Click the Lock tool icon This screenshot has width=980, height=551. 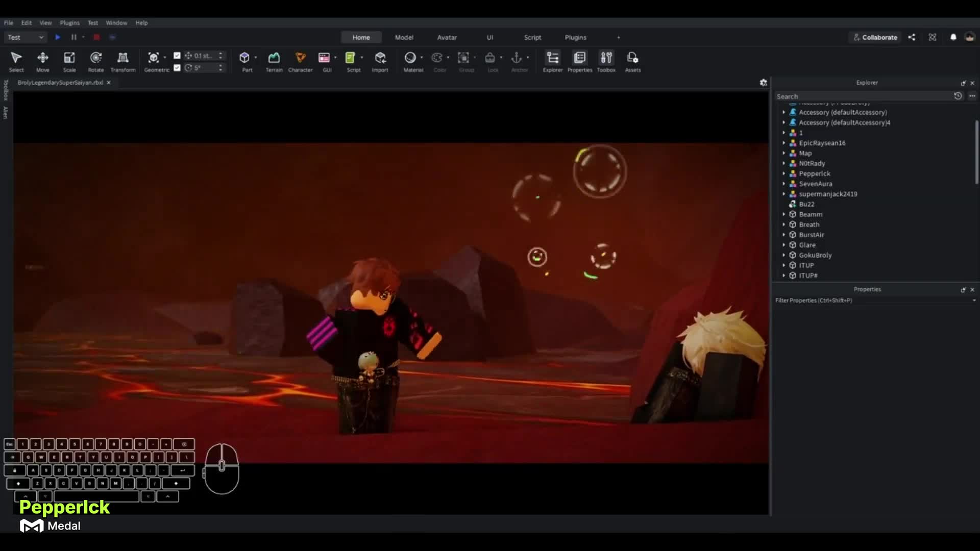490,58
